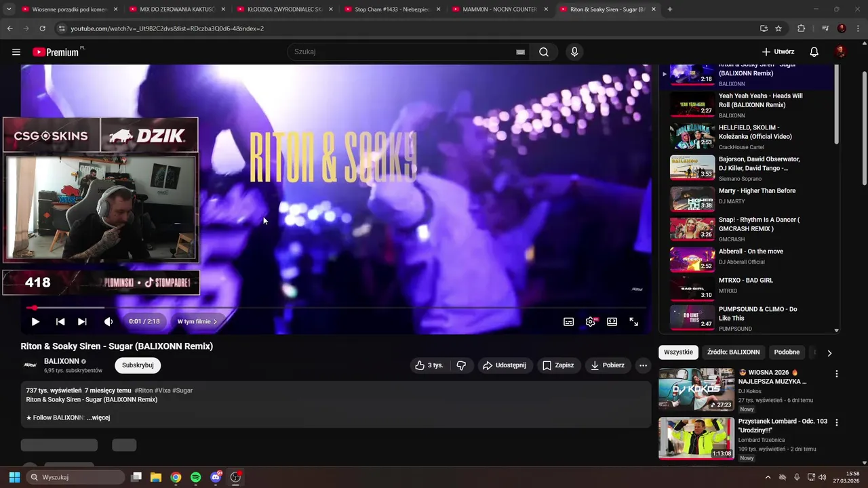Screen dimensions: 868x488
Task: Save the video with Zapisz
Action: (x=559, y=365)
